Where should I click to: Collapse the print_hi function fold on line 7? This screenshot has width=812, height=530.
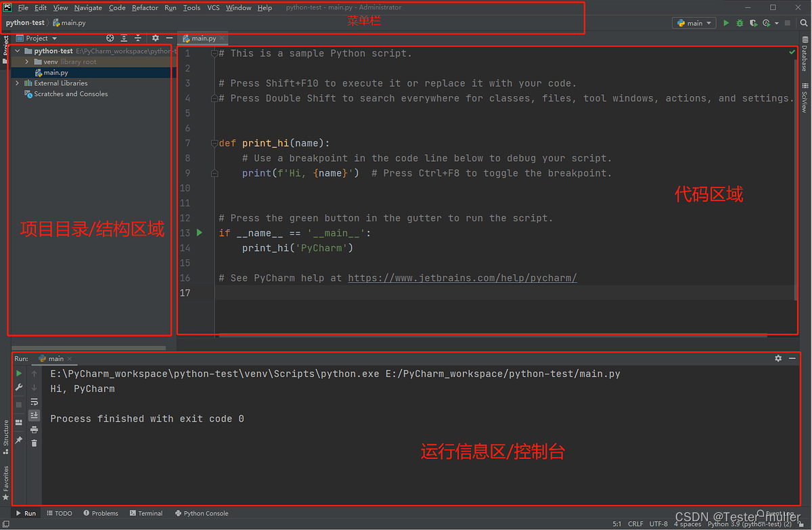[215, 143]
